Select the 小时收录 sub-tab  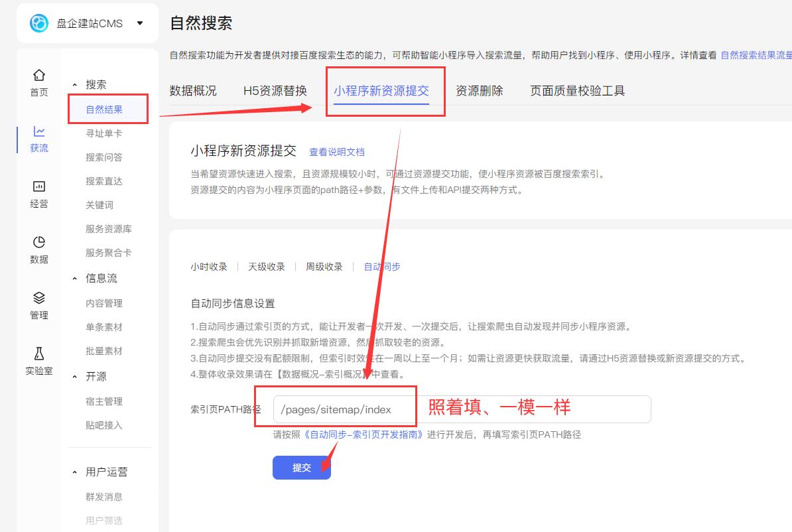click(209, 266)
